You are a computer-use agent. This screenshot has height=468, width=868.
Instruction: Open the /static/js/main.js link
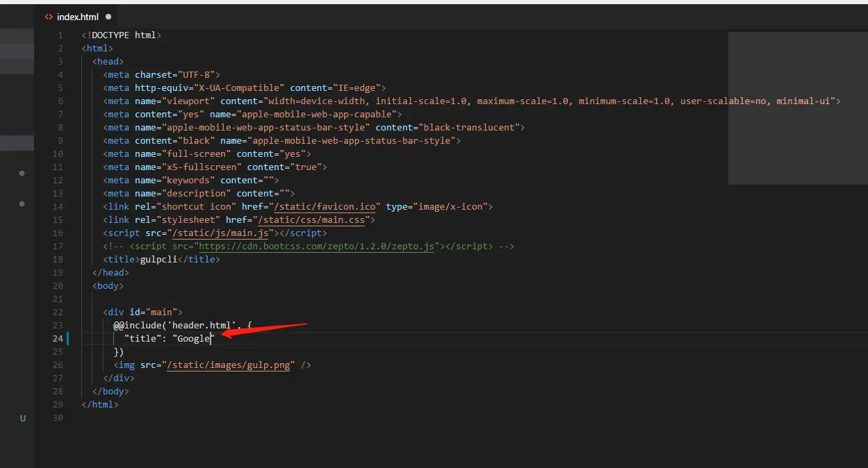coord(220,233)
